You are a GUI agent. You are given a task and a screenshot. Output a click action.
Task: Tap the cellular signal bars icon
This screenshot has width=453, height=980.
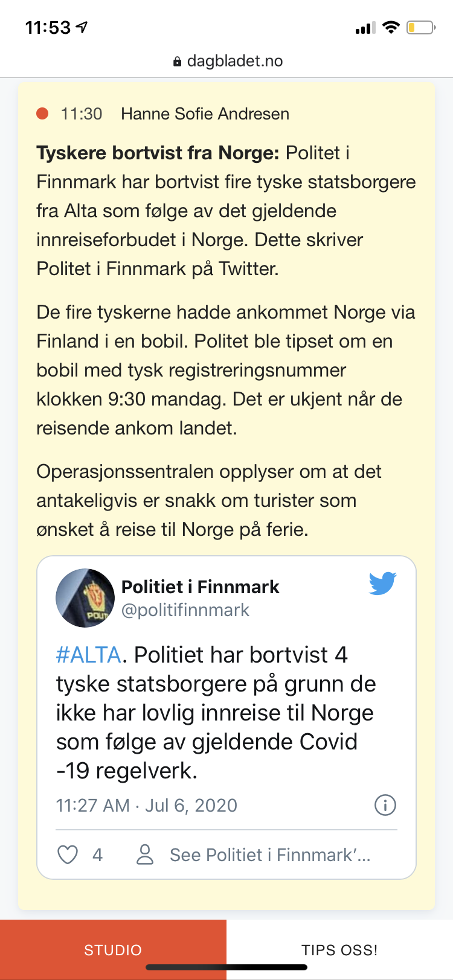(365, 27)
